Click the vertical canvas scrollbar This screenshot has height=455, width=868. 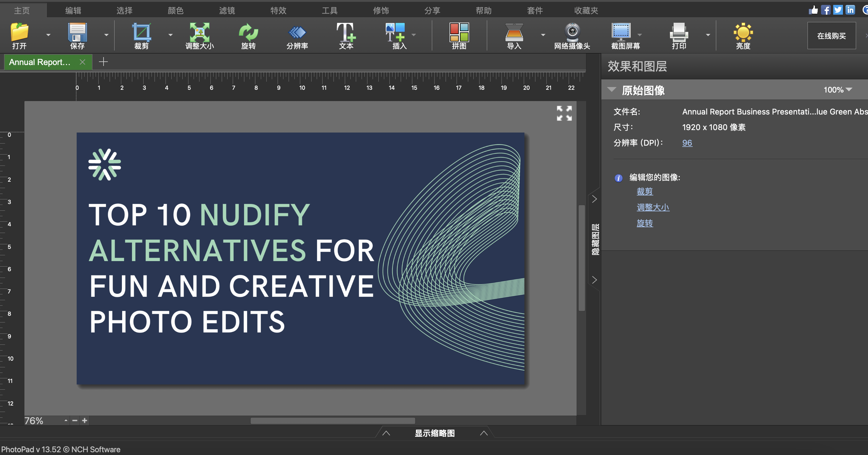point(582,258)
